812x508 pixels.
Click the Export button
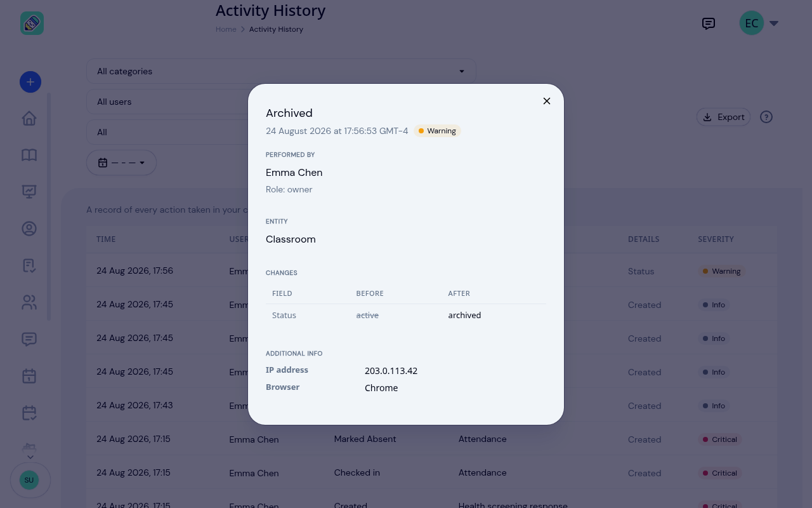(x=724, y=117)
